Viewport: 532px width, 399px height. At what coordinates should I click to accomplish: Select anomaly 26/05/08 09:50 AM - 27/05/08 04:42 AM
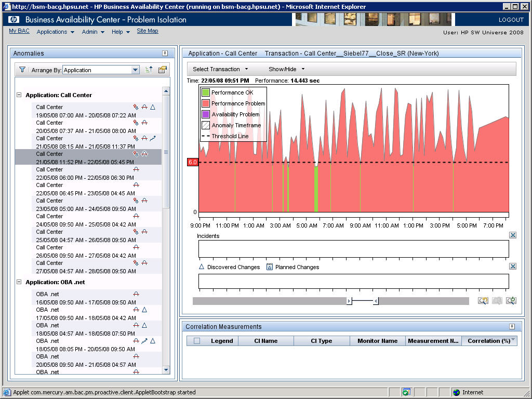pos(97,251)
